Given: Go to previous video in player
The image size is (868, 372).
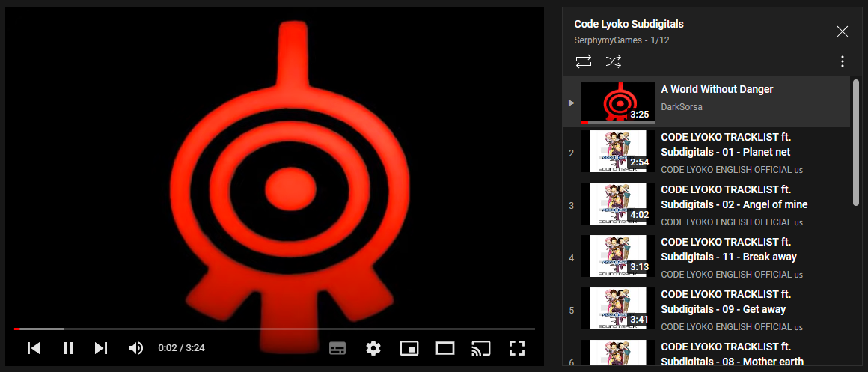Looking at the screenshot, I should tap(34, 347).
